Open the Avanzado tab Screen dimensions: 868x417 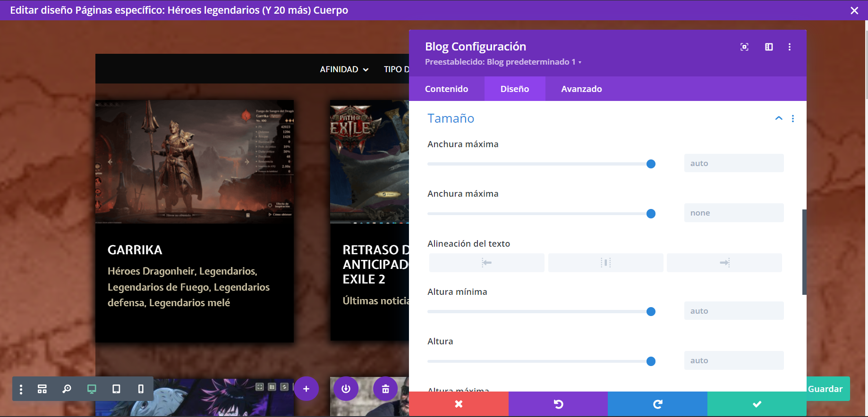tap(581, 89)
